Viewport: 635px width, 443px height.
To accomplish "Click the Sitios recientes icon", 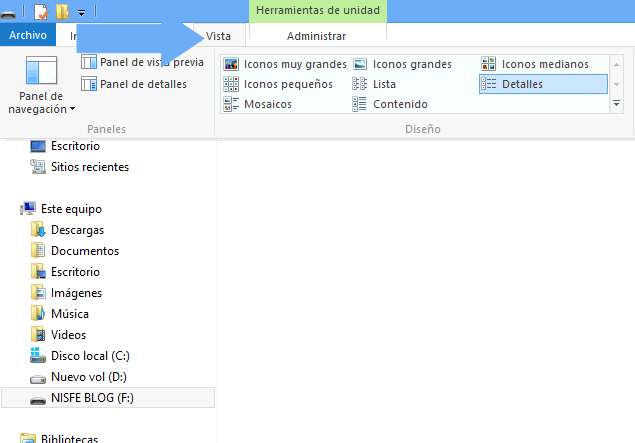I will coord(38,166).
